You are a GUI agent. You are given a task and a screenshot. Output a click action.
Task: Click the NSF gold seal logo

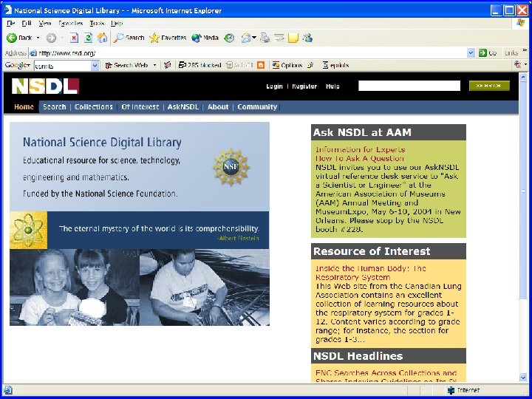[231, 166]
